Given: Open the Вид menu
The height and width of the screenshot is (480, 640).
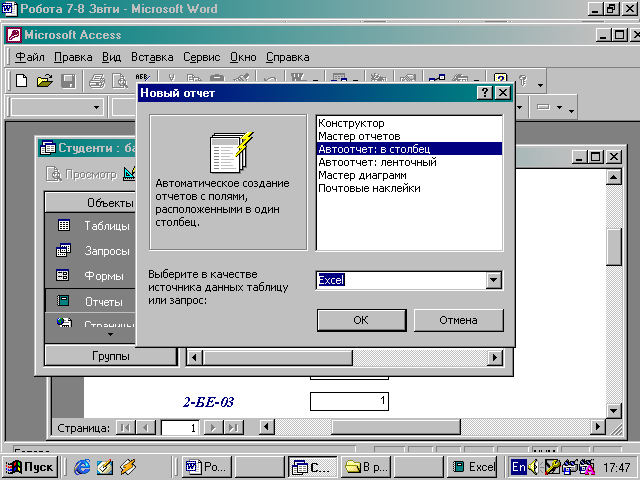Looking at the screenshot, I should (111, 57).
